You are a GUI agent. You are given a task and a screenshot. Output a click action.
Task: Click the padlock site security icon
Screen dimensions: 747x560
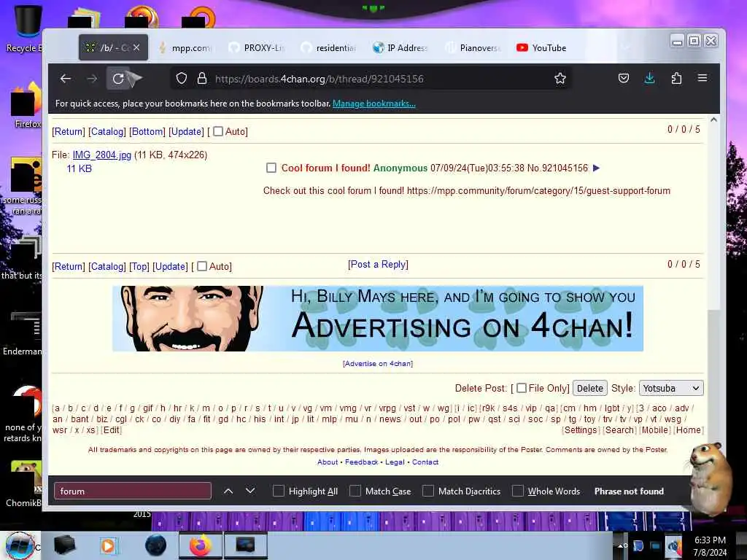pyautogui.click(x=202, y=78)
